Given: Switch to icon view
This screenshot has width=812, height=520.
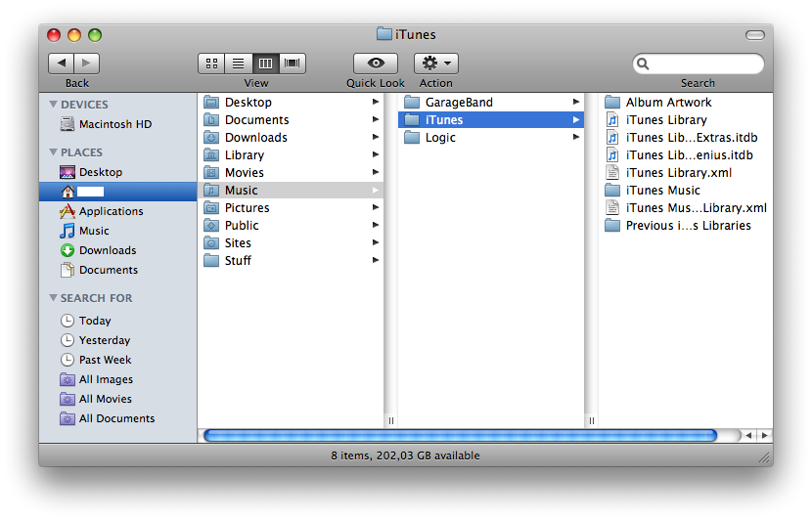Looking at the screenshot, I should pyautogui.click(x=211, y=64).
